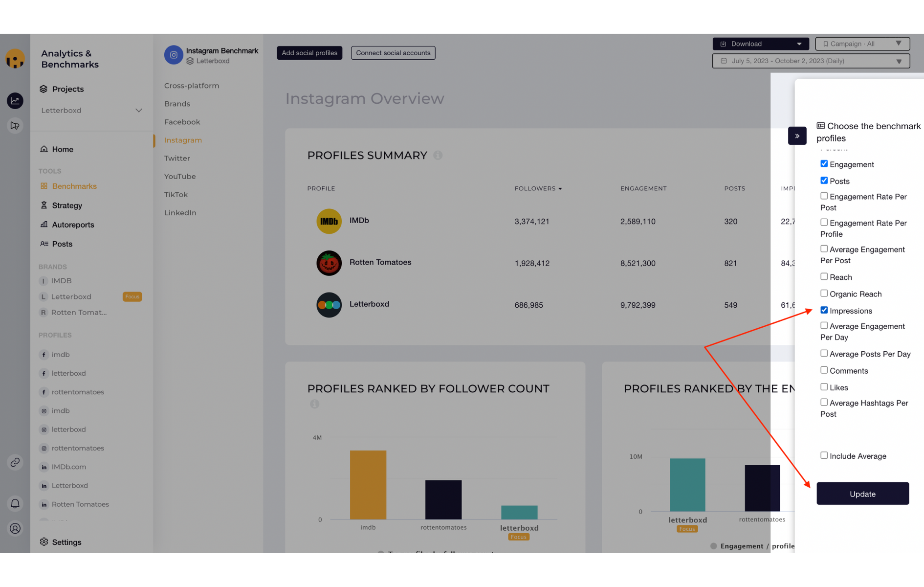This screenshot has width=924, height=587.
Task: Click the IMDb profile logo
Action: [x=329, y=221]
